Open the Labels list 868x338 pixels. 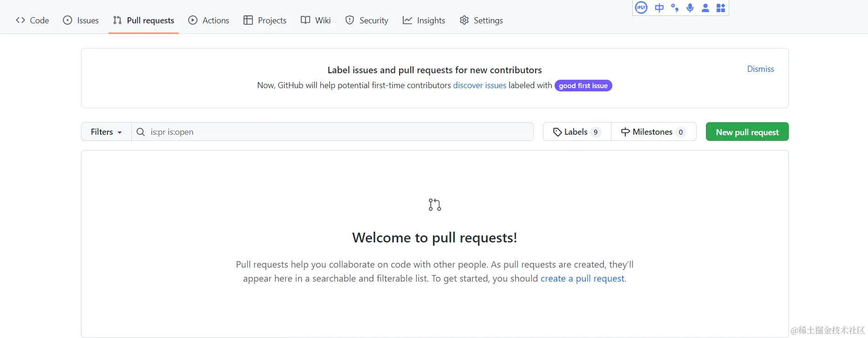(x=577, y=132)
